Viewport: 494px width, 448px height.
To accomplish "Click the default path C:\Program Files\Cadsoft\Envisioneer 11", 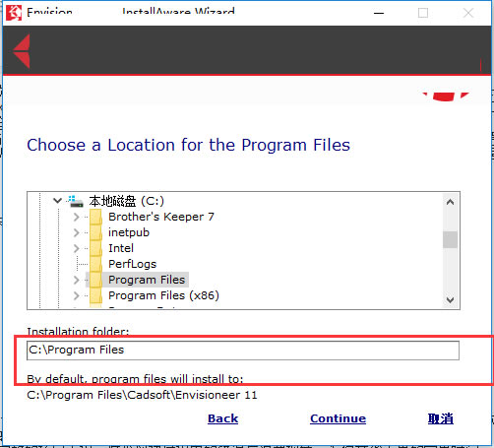I will pyautogui.click(x=142, y=395).
